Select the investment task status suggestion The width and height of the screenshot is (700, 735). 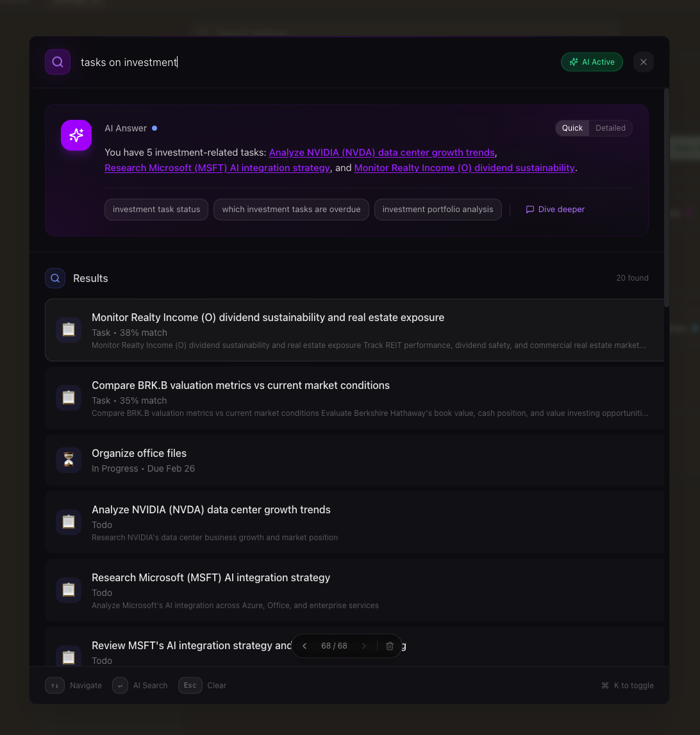(x=156, y=210)
